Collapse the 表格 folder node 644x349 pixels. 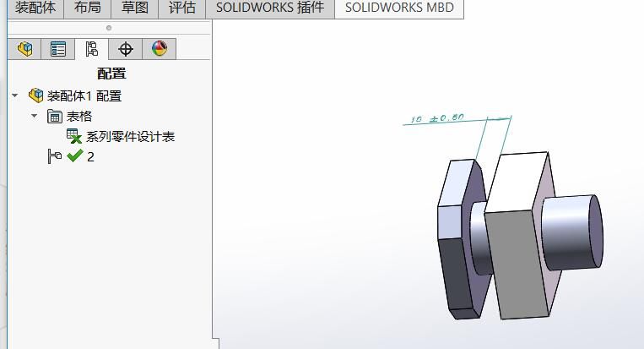coord(35,117)
